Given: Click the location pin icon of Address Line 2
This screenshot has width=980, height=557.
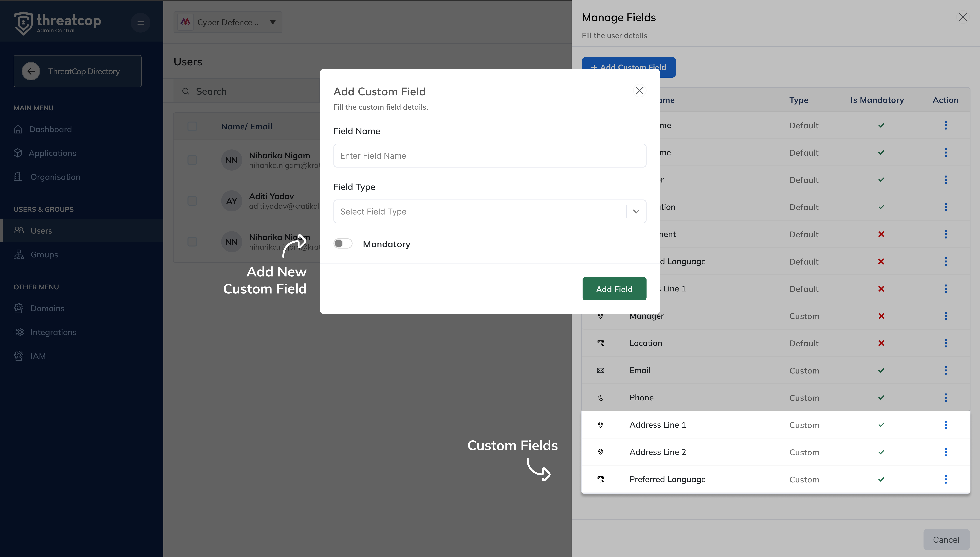Looking at the screenshot, I should [600, 452].
